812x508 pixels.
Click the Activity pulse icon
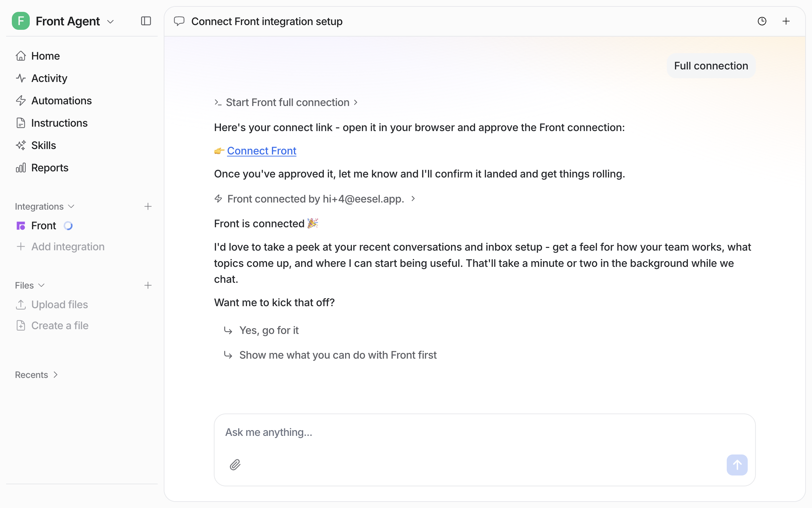coord(21,78)
